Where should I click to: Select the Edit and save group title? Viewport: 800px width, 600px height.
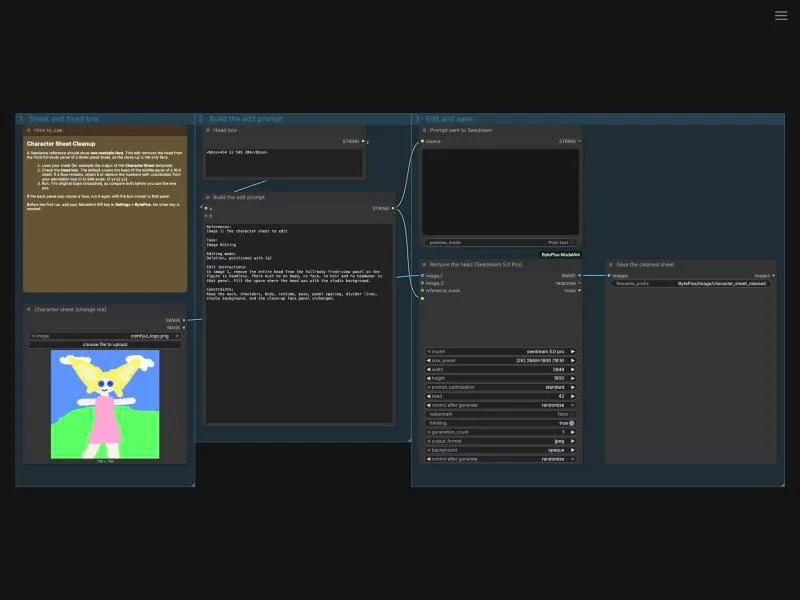tap(444, 119)
